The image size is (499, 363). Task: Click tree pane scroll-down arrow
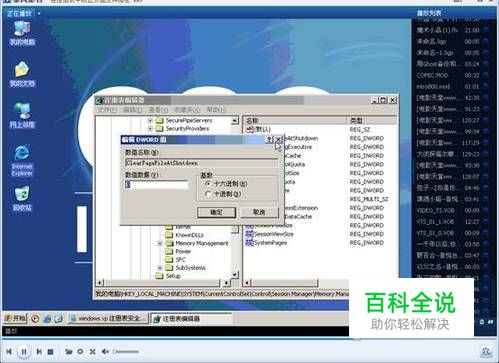235,275
